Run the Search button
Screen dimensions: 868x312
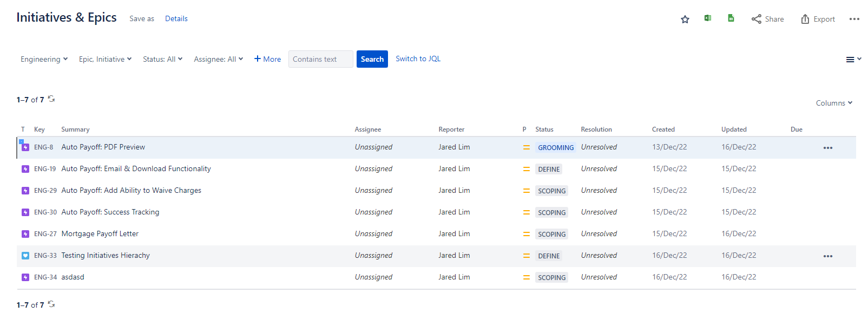[372, 59]
